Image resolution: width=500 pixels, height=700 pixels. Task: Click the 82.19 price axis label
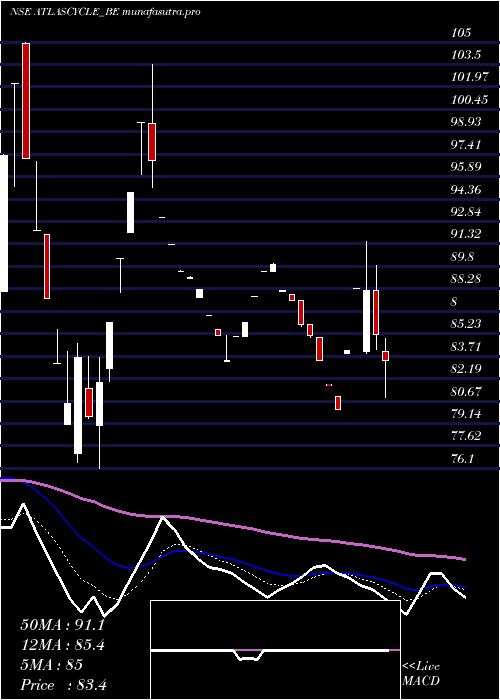(x=466, y=369)
